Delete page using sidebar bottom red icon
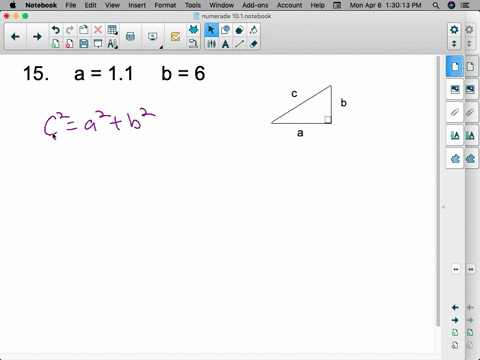Viewport: 480px width, 360px height. click(455, 345)
